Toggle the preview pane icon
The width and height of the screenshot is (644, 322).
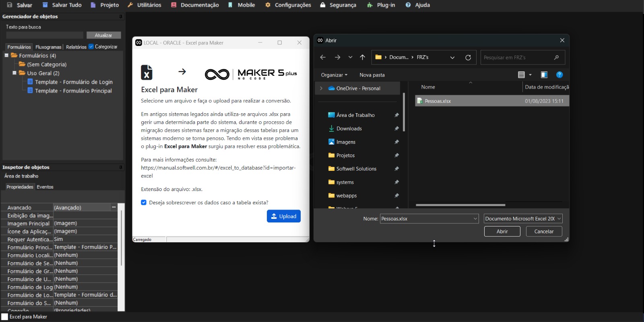click(544, 75)
